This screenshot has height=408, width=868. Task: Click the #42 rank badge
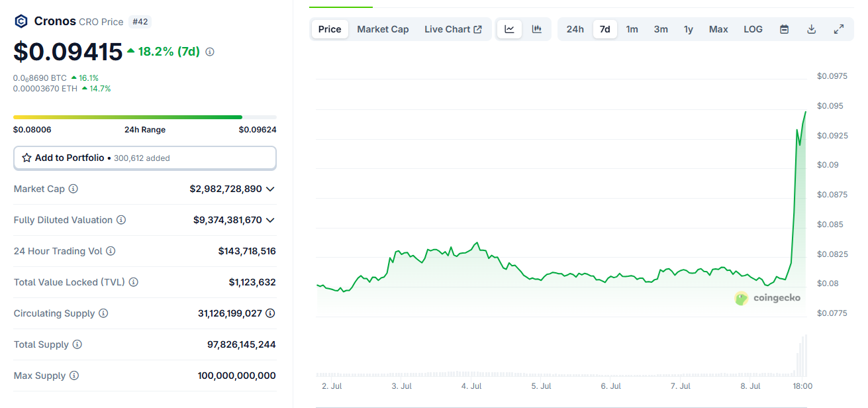140,21
